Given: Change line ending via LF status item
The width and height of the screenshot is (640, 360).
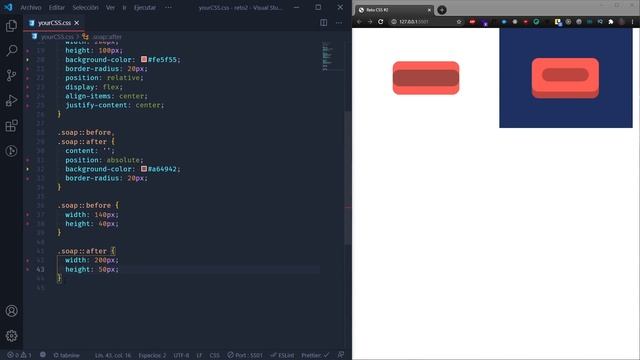Looking at the screenshot, I should (199, 355).
